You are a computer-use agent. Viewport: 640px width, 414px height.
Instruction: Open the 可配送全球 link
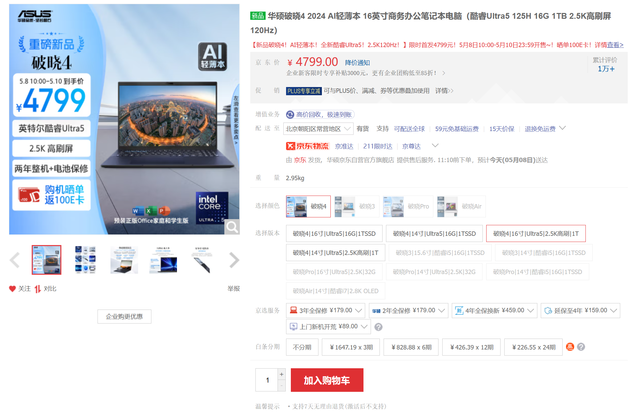tap(409, 129)
